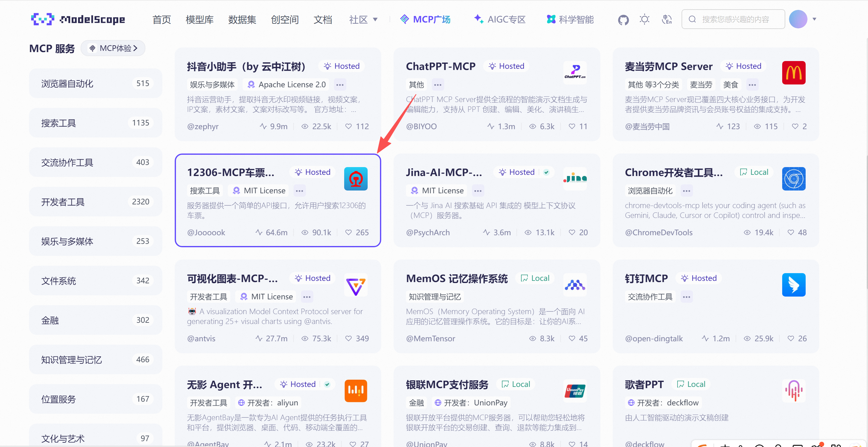Click the Jina AI logo icon
The width and height of the screenshot is (868, 447).
coord(575,179)
